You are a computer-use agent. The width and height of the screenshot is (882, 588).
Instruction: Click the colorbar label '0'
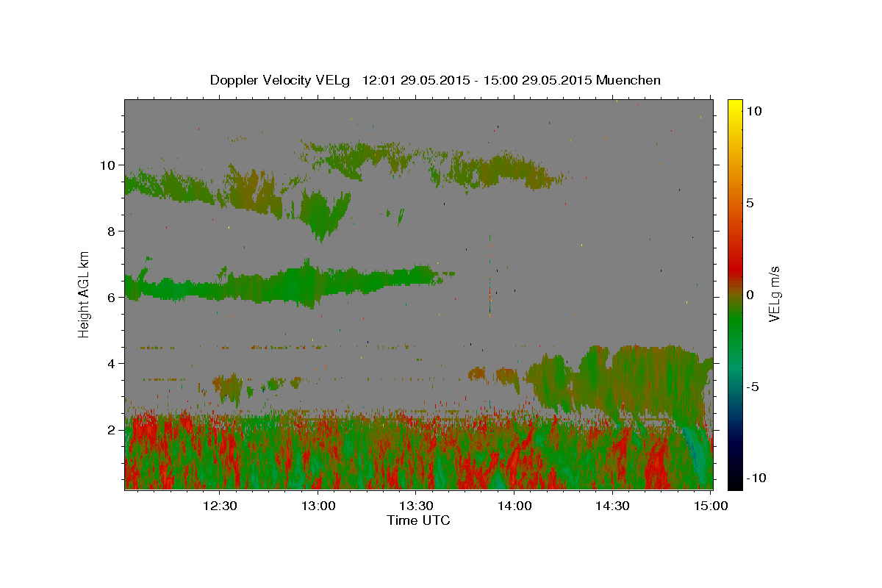point(750,295)
